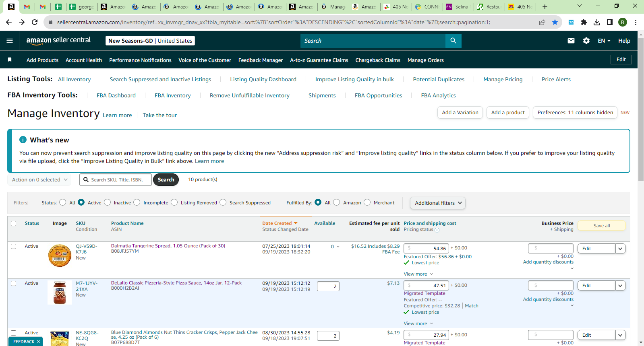The width and height of the screenshot is (644, 346).
Task: Bookmark this page with the star icon
Action: coord(555,22)
